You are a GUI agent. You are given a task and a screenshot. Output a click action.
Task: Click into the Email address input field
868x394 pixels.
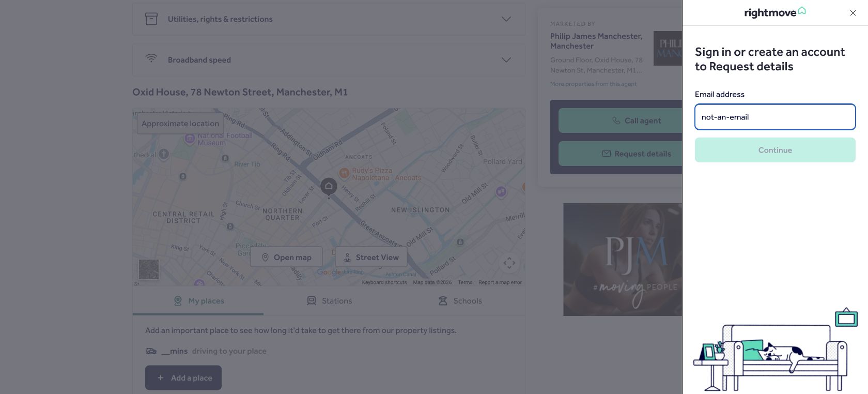click(775, 117)
